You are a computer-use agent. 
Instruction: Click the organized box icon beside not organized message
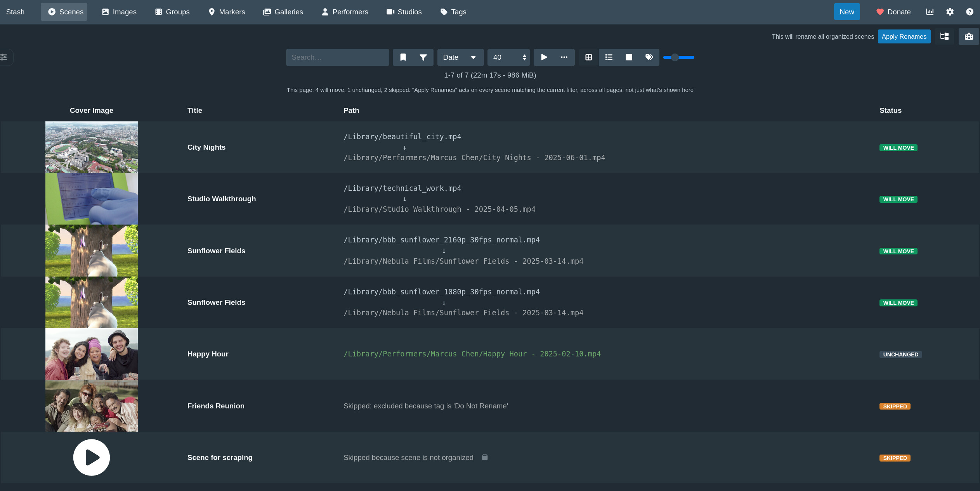pos(485,457)
